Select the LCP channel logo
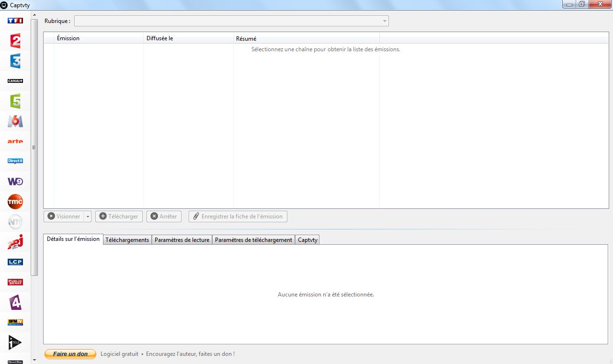Screen dimensions: 613x364 click(15, 262)
